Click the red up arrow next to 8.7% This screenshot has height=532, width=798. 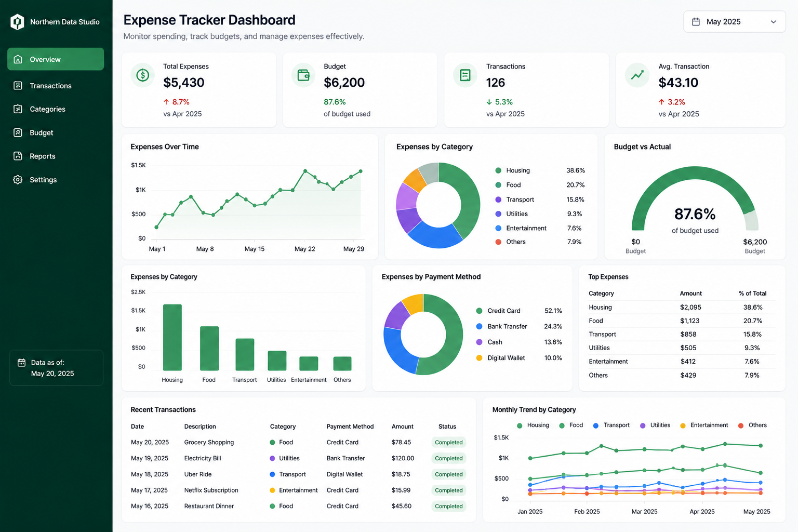[166, 102]
